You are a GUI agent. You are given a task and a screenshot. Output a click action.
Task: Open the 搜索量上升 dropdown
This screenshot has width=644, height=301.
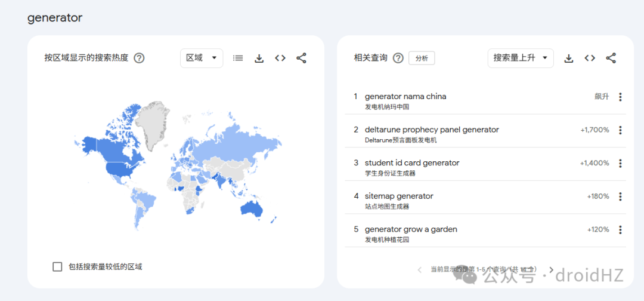(x=521, y=58)
